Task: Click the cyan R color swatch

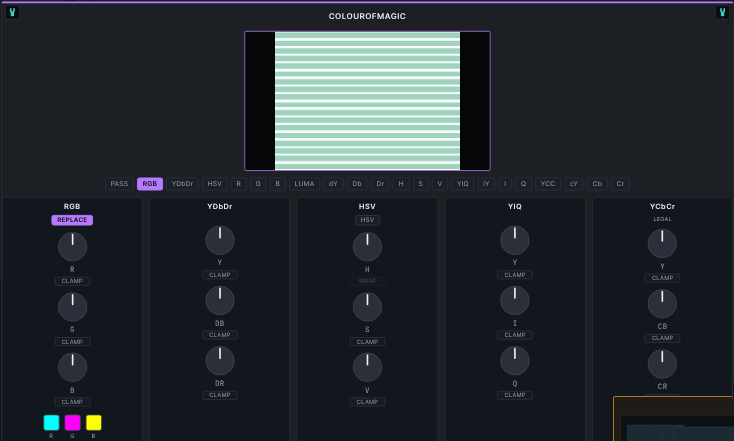Action: click(x=51, y=422)
